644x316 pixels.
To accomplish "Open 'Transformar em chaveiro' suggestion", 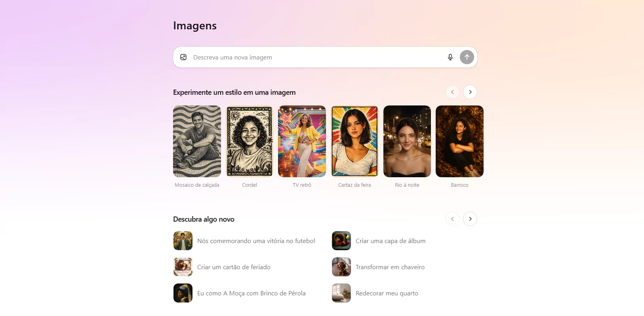I will (x=379, y=267).
